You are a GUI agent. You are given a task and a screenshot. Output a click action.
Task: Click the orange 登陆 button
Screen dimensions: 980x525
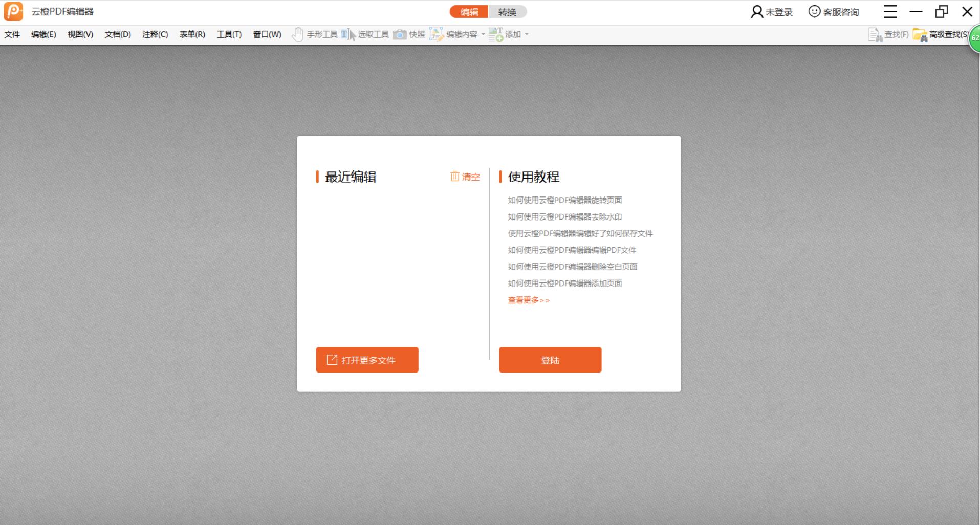click(550, 360)
